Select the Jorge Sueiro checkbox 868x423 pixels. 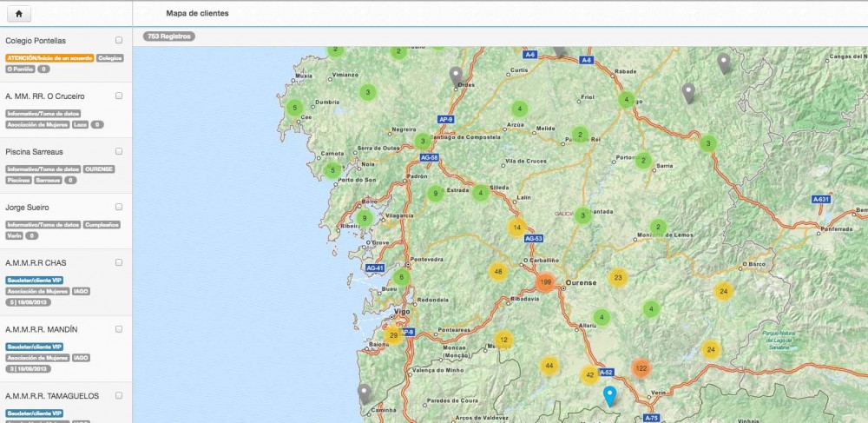pyautogui.click(x=119, y=207)
